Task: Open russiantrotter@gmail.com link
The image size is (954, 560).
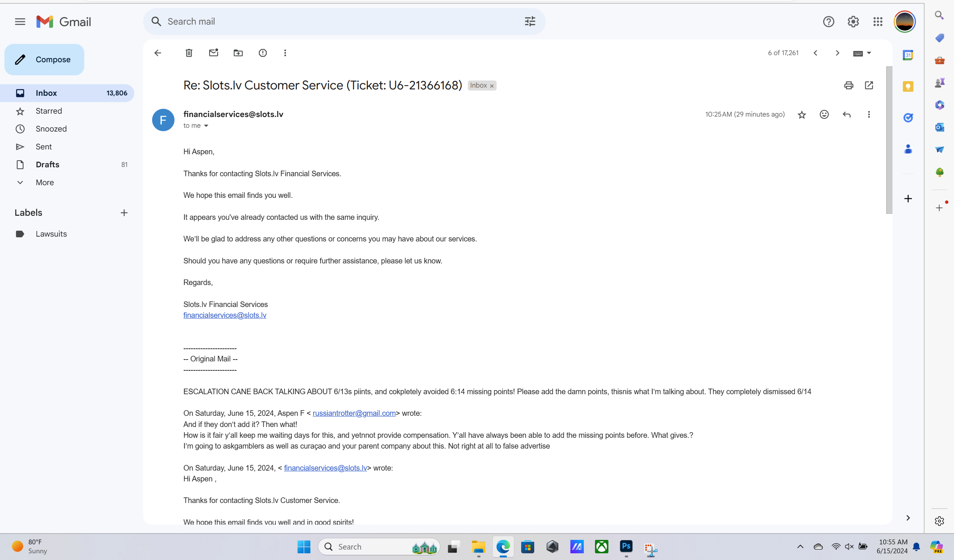Action: (354, 413)
